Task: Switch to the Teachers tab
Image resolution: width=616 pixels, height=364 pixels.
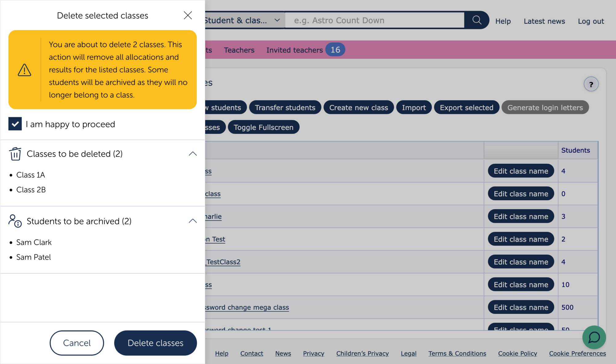Action: pyautogui.click(x=239, y=50)
